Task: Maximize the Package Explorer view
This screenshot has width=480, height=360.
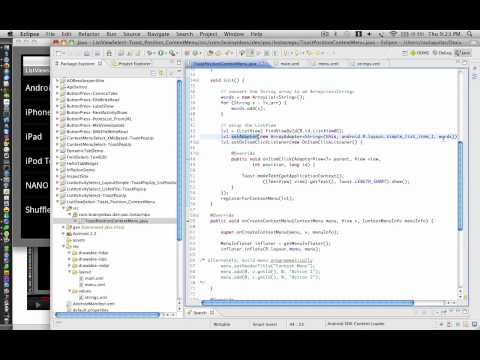Action: pos(179,63)
